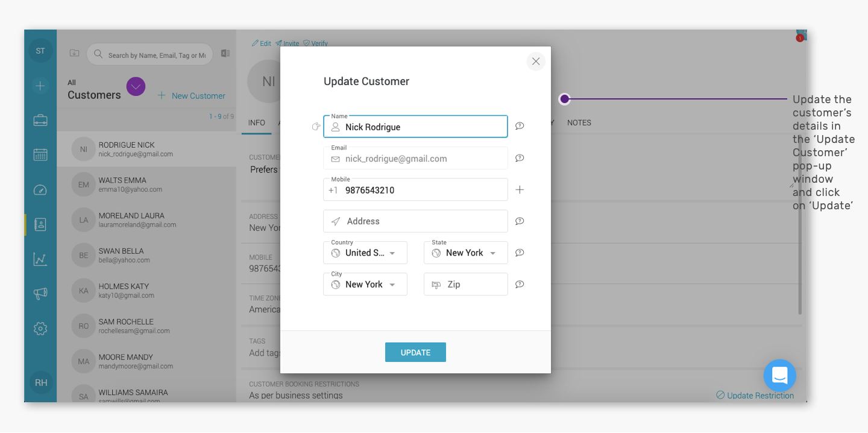The height and width of the screenshot is (433, 868).
Task: Select customer Sam Rochelle in list
Action: tap(146, 326)
